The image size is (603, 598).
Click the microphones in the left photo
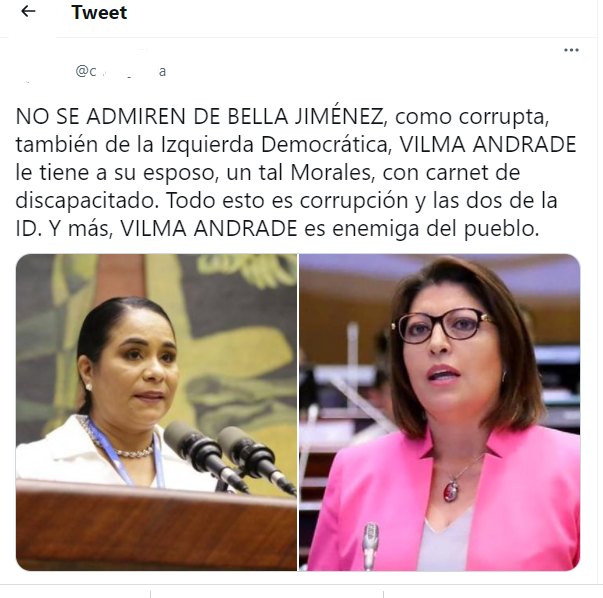[229, 456]
